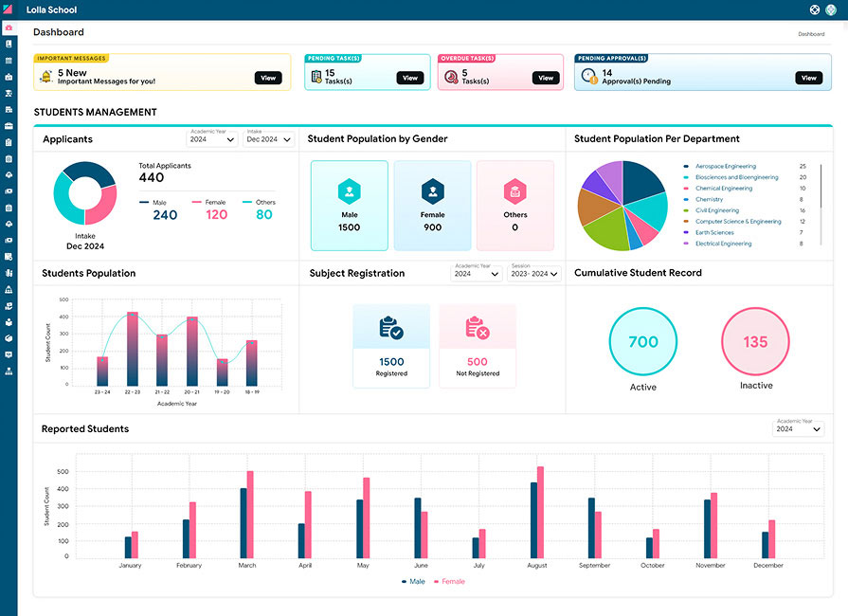
Task: Click the Aerospace Engineering legend color swatch
Action: click(x=685, y=167)
